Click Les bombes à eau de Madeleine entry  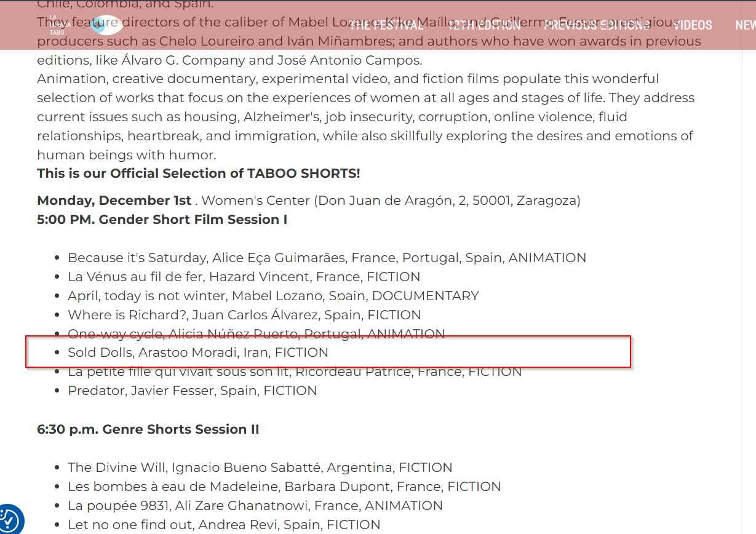[x=284, y=487]
